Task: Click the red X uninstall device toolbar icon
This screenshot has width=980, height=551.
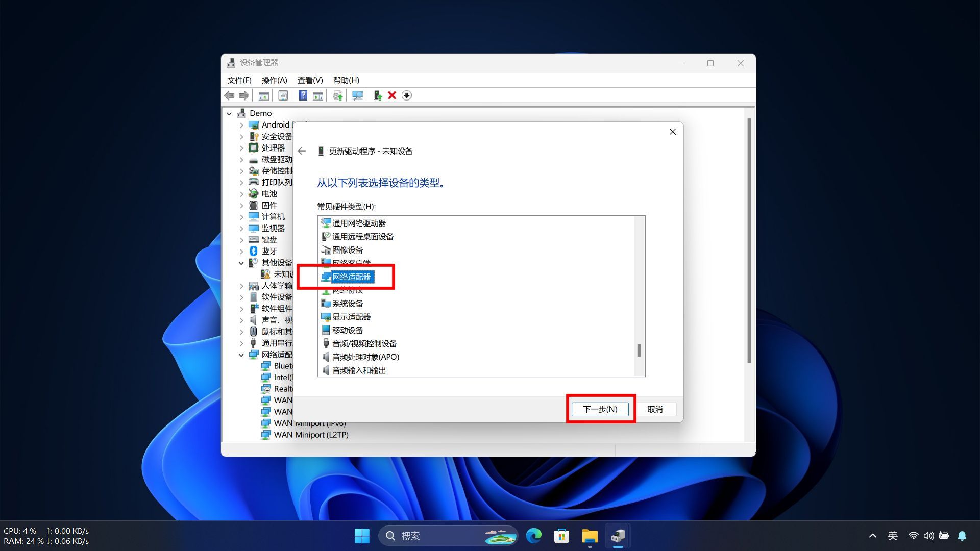Action: pos(392,95)
